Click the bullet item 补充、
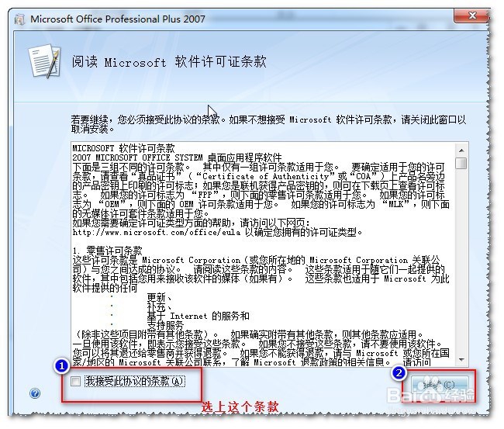The width and height of the screenshot is (504, 429). tap(160, 306)
